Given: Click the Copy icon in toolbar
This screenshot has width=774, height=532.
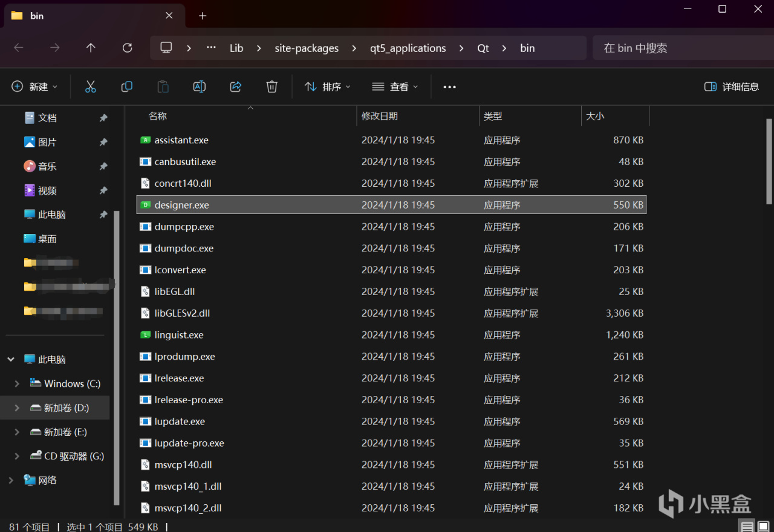Looking at the screenshot, I should click(127, 86).
